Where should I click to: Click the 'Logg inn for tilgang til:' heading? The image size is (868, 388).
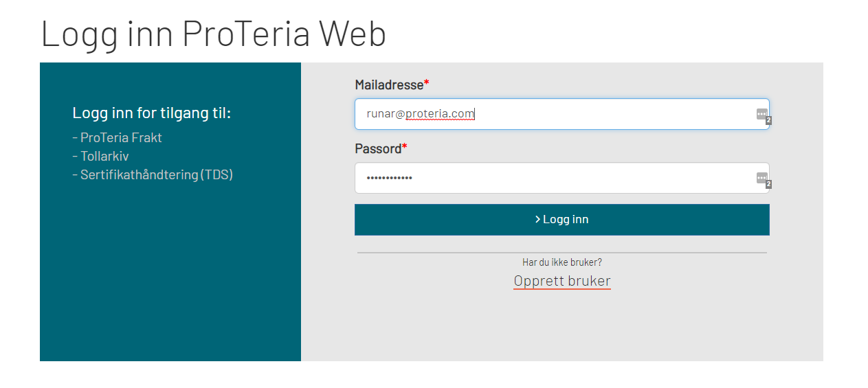click(x=151, y=113)
